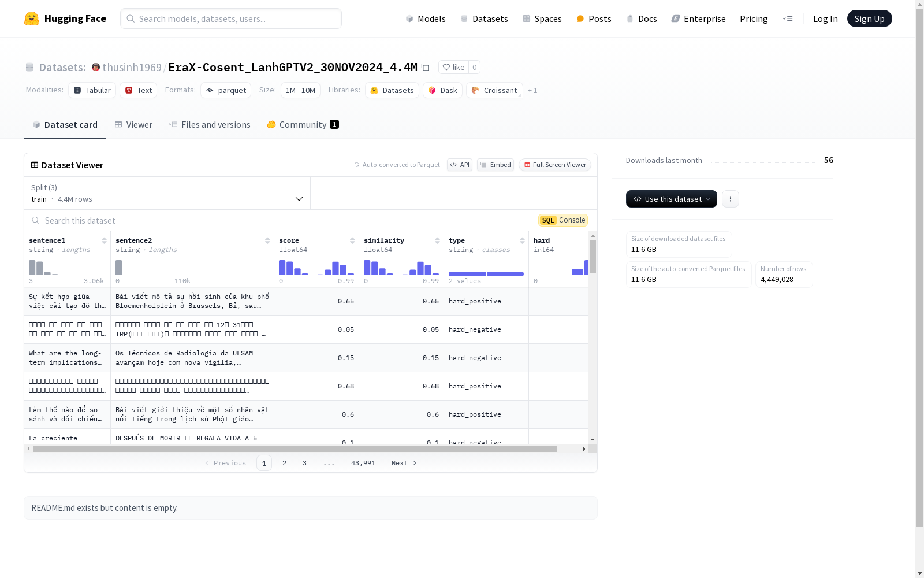Image resolution: width=924 pixels, height=578 pixels.
Task: Click the sentence1 lengths histogram
Action: [66, 268]
